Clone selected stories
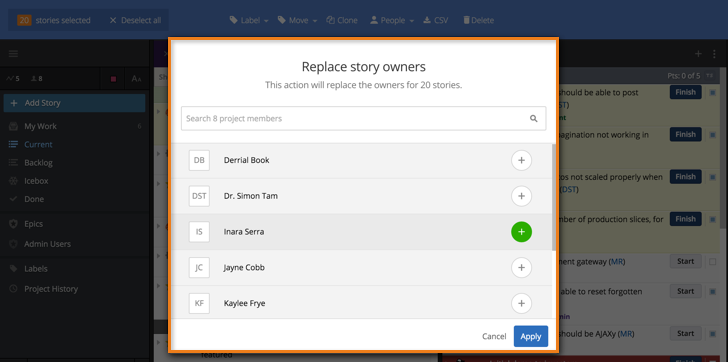Viewport: 728px width, 362px height. tap(342, 20)
